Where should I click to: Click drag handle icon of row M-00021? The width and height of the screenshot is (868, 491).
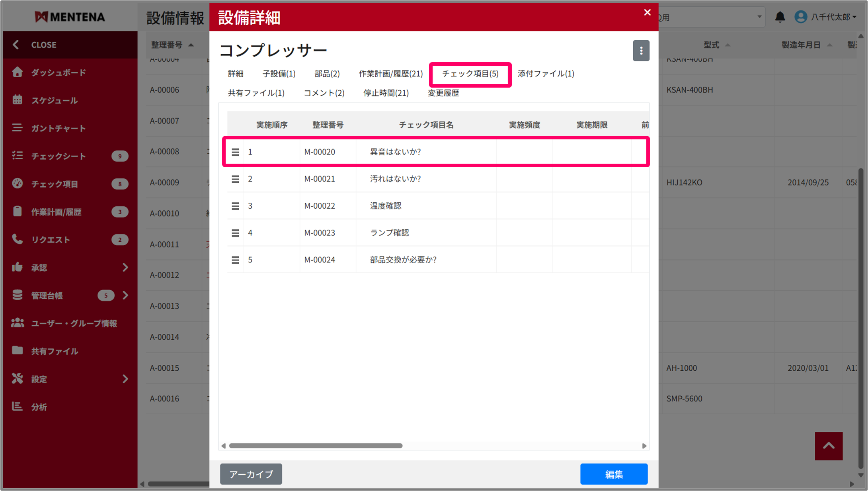(235, 179)
